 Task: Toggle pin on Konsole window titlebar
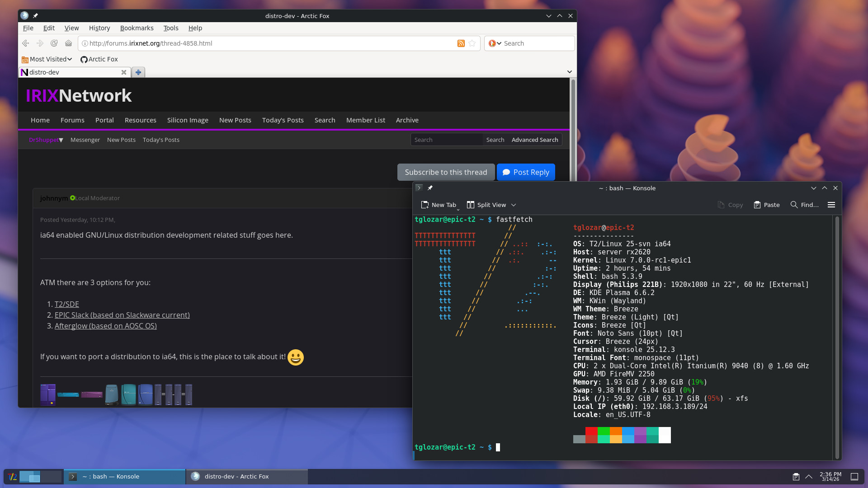click(430, 188)
